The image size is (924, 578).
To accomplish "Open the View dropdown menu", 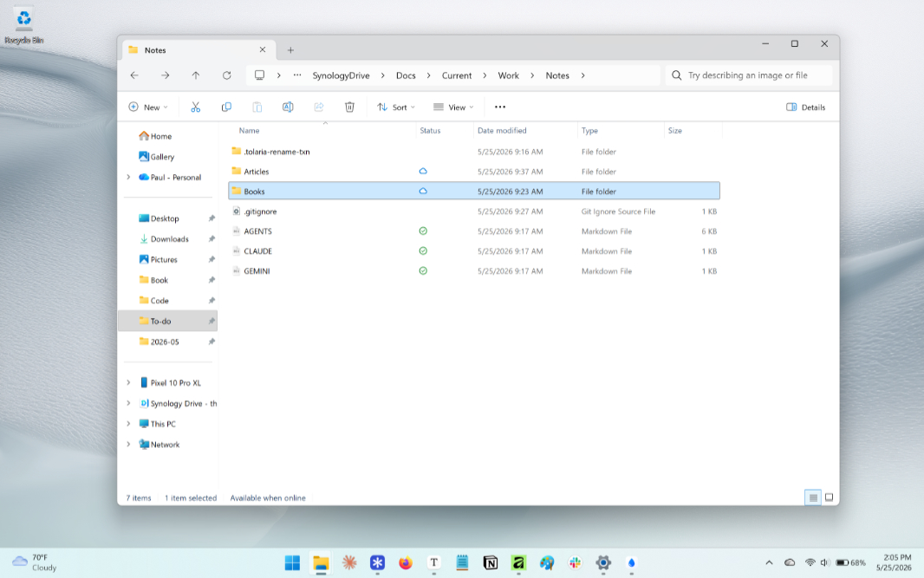I will click(453, 107).
